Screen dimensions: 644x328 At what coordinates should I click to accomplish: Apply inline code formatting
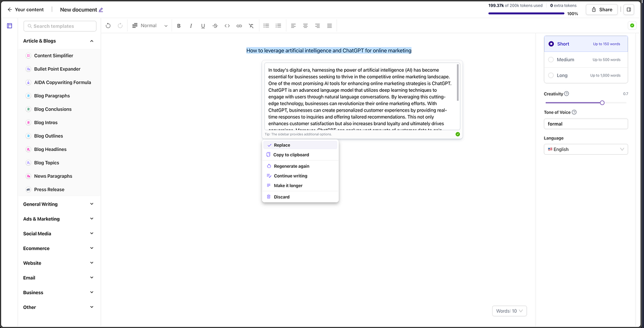(227, 26)
